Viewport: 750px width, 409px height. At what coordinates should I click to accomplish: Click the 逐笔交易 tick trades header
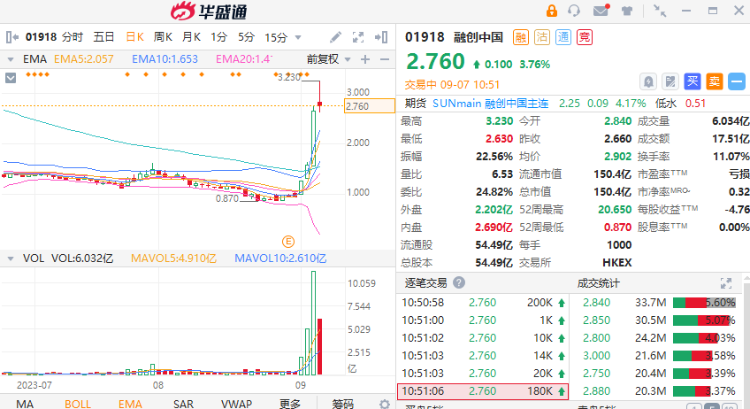tap(426, 283)
